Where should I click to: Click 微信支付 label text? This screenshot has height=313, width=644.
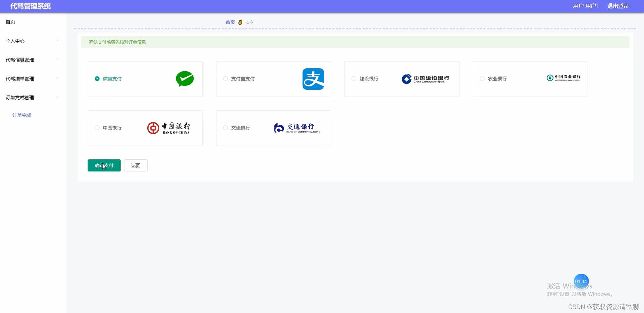pyautogui.click(x=112, y=79)
